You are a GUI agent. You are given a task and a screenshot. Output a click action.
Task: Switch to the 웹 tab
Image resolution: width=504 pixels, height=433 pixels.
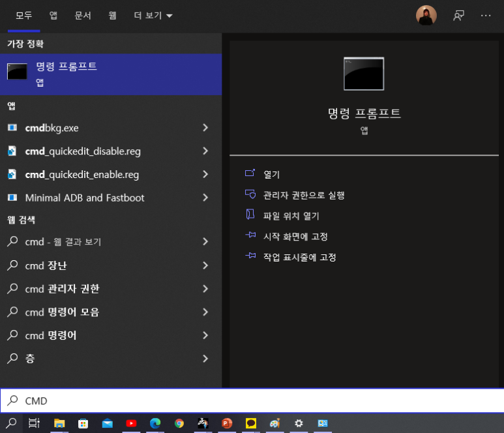click(112, 15)
